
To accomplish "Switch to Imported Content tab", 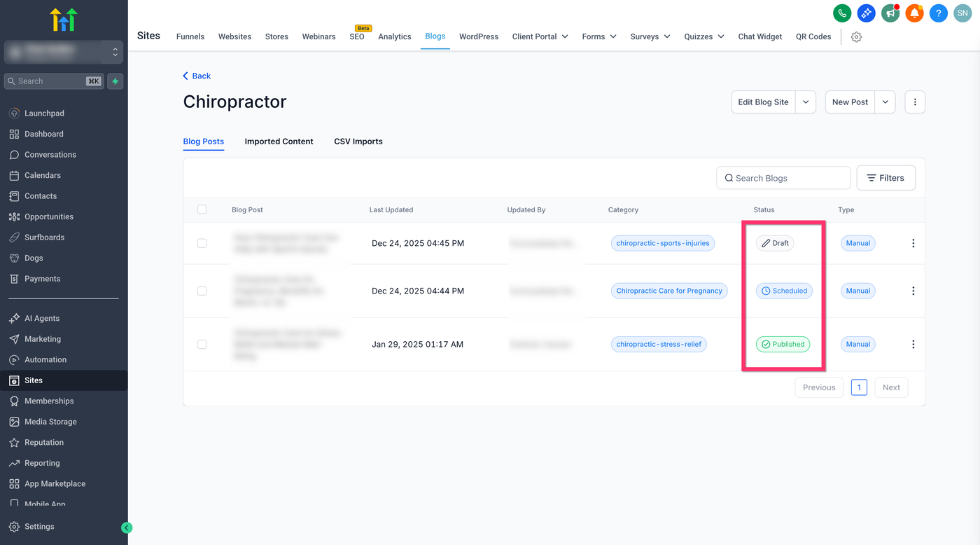I will coord(279,142).
